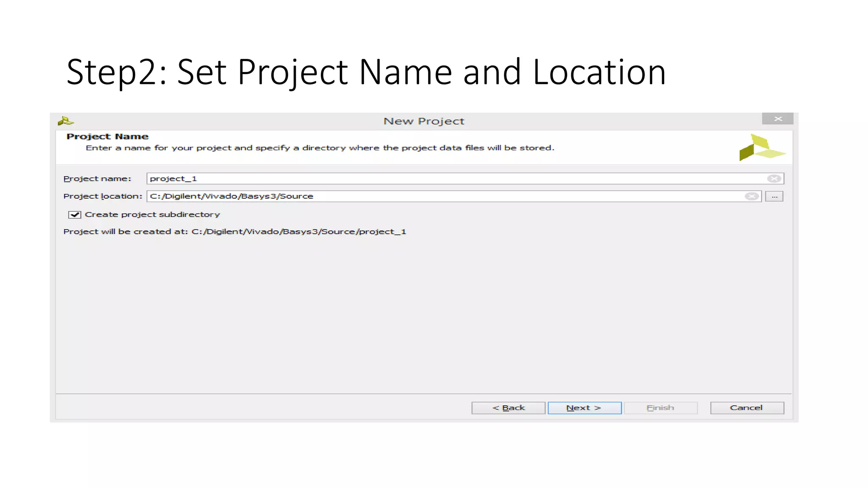Uncheck Create project subdirectory checkbox
The height and width of the screenshot is (488, 868).
point(75,215)
